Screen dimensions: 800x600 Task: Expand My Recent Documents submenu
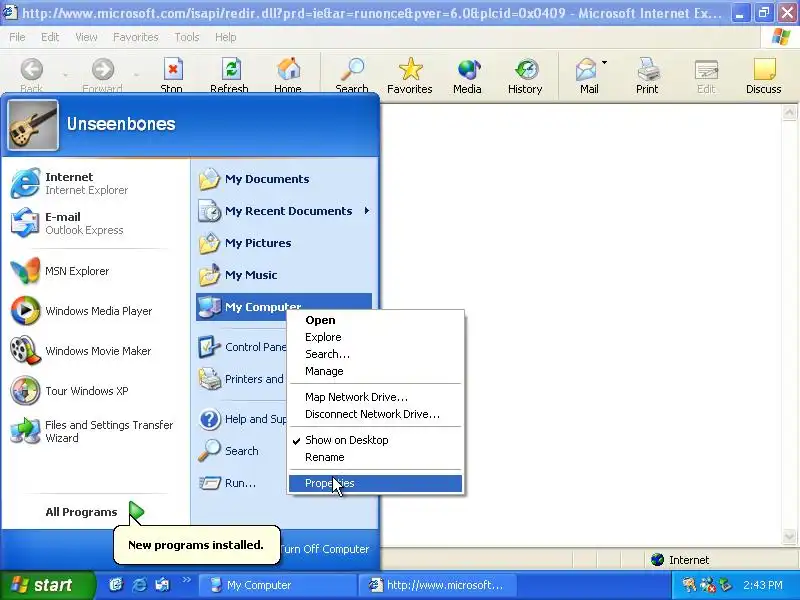coord(367,211)
